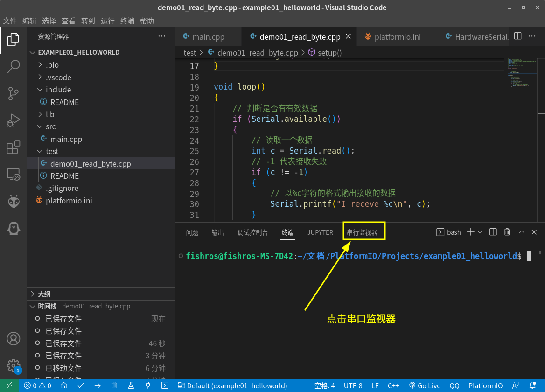Image resolution: width=545 pixels, height=392 pixels.
Task: Open platformio.ini in the explorer tree
Action: point(69,201)
